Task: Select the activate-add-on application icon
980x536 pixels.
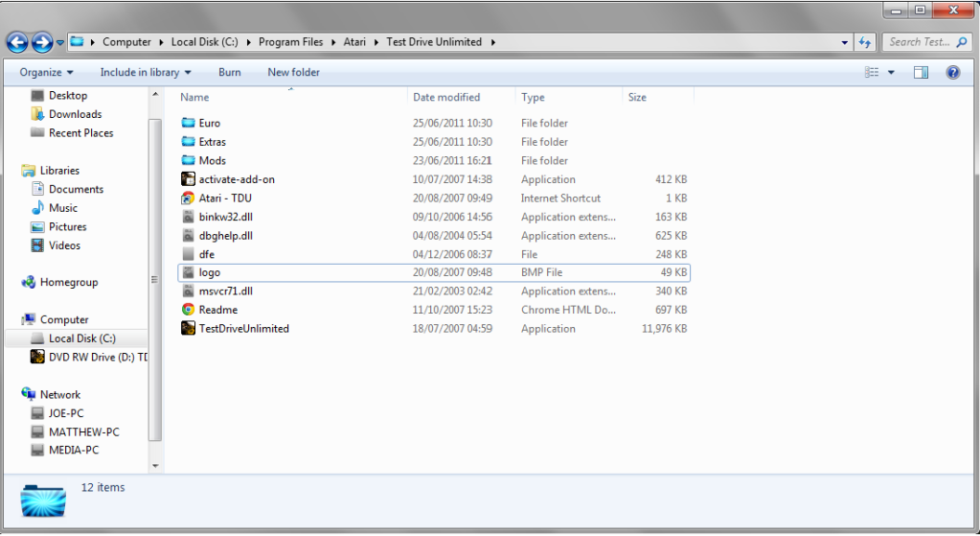Action: (189, 179)
